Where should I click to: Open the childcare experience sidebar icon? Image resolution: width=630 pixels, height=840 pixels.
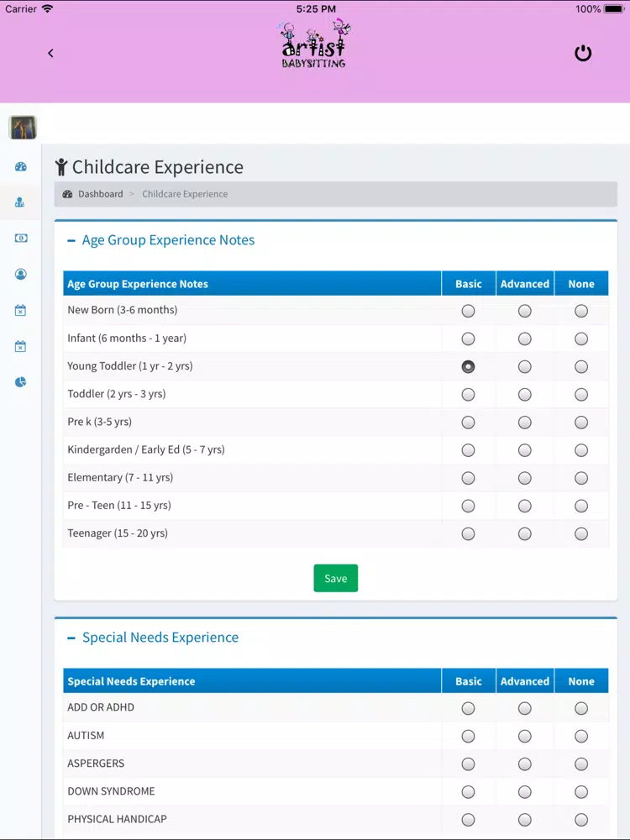(x=20, y=202)
